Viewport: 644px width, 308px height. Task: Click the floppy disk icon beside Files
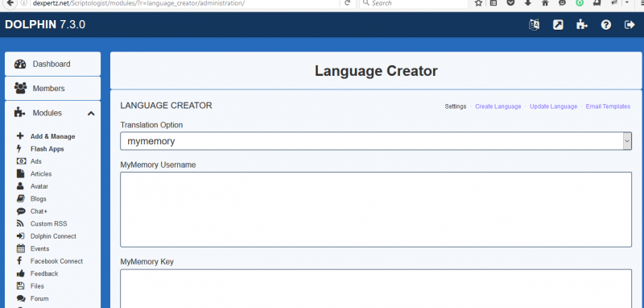coord(20,285)
